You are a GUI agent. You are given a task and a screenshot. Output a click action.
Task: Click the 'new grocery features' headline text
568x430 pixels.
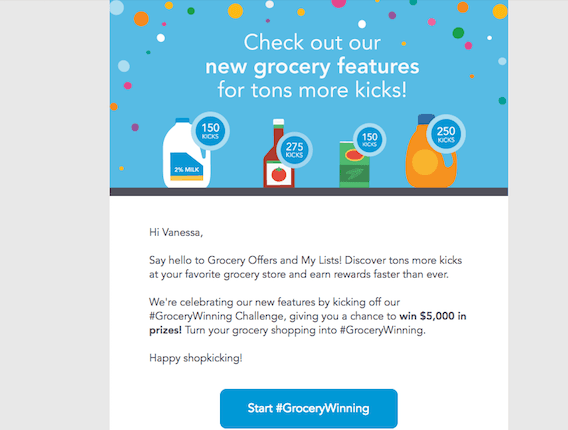[x=312, y=67]
